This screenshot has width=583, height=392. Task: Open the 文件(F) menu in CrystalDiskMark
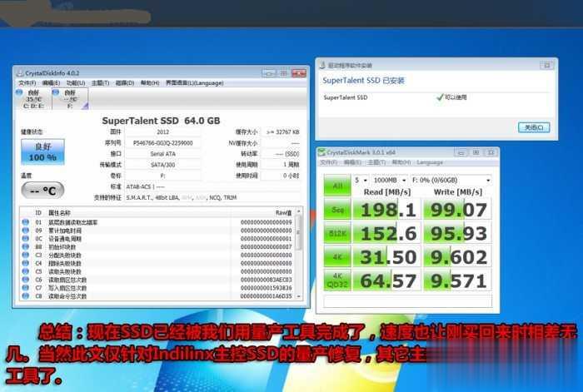329,162
